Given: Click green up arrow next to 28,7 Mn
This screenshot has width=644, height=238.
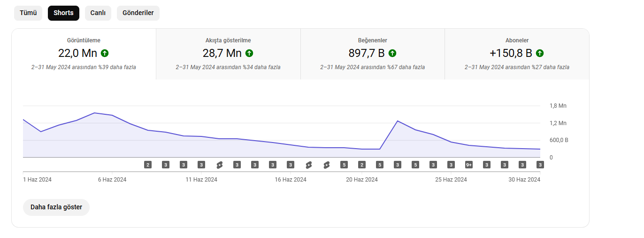Looking at the screenshot, I should click(249, 53).
